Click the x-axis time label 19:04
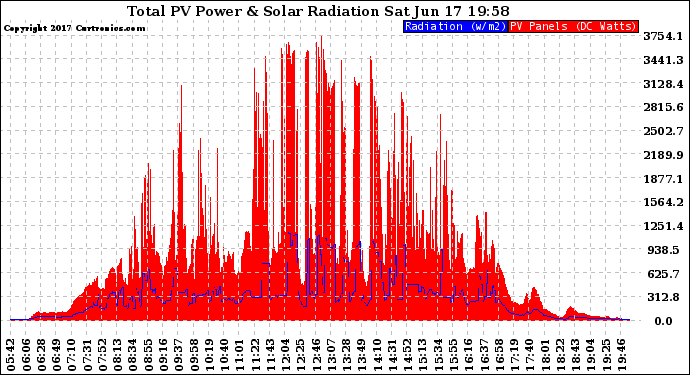Screen dimensions: 690x375 591,355
